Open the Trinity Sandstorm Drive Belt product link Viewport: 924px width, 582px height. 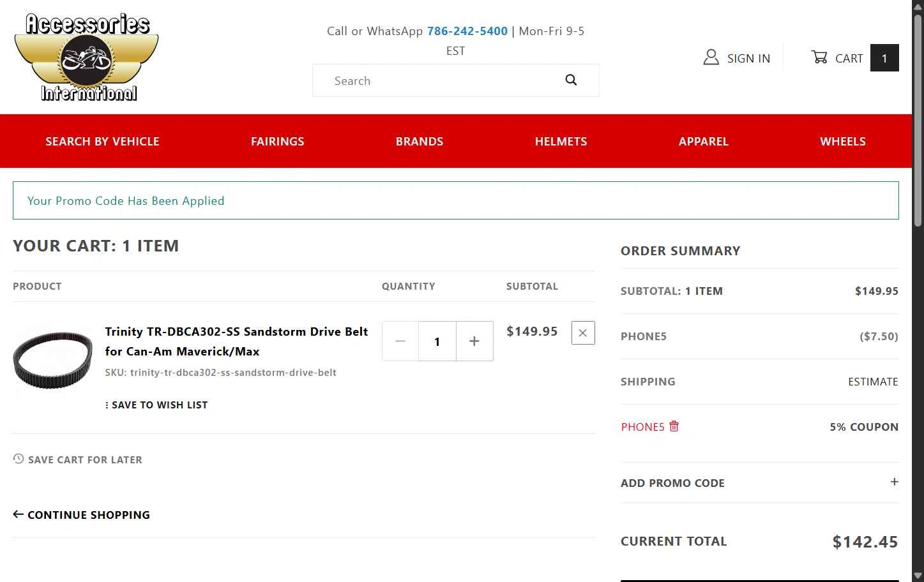[x=236, y=341]
